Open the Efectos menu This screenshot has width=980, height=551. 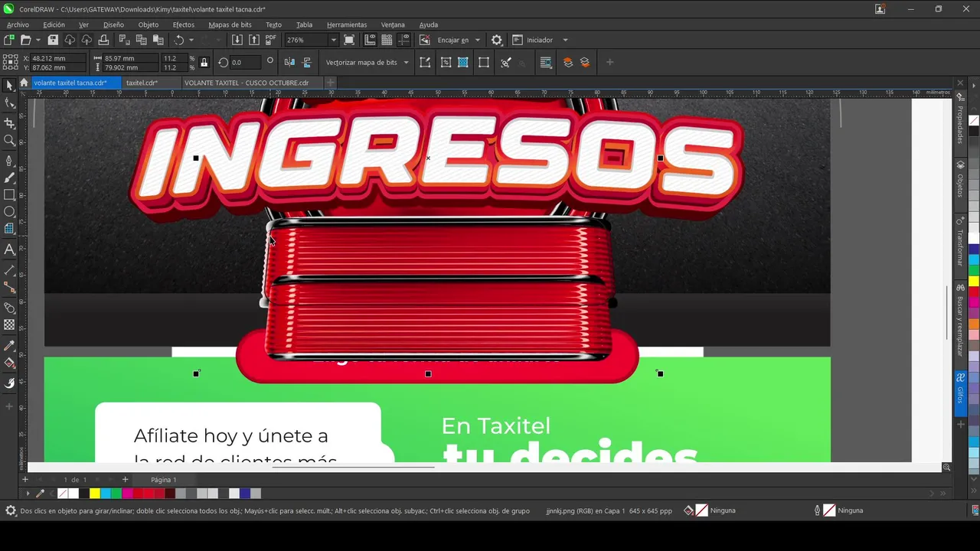183,24
